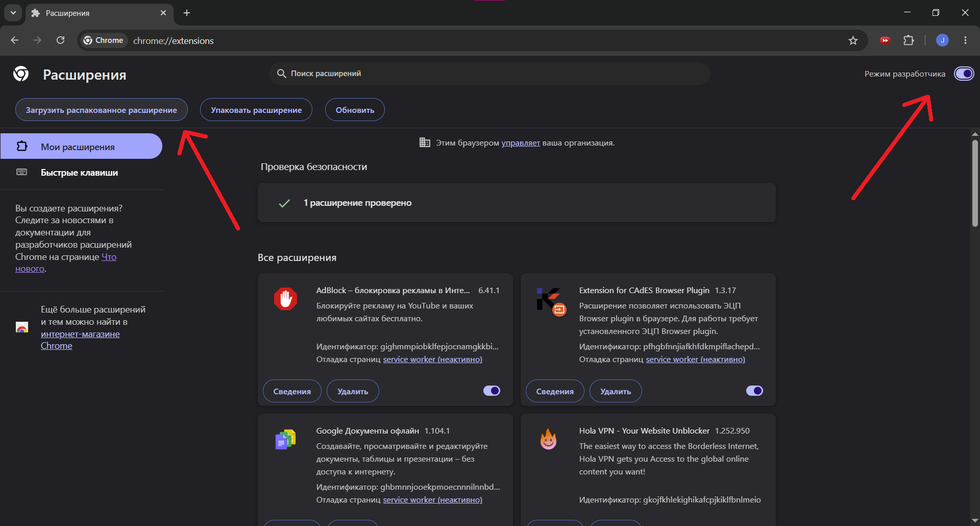Reload the extensions page
This screenshot has width=980, height=526.
(60, 40)
